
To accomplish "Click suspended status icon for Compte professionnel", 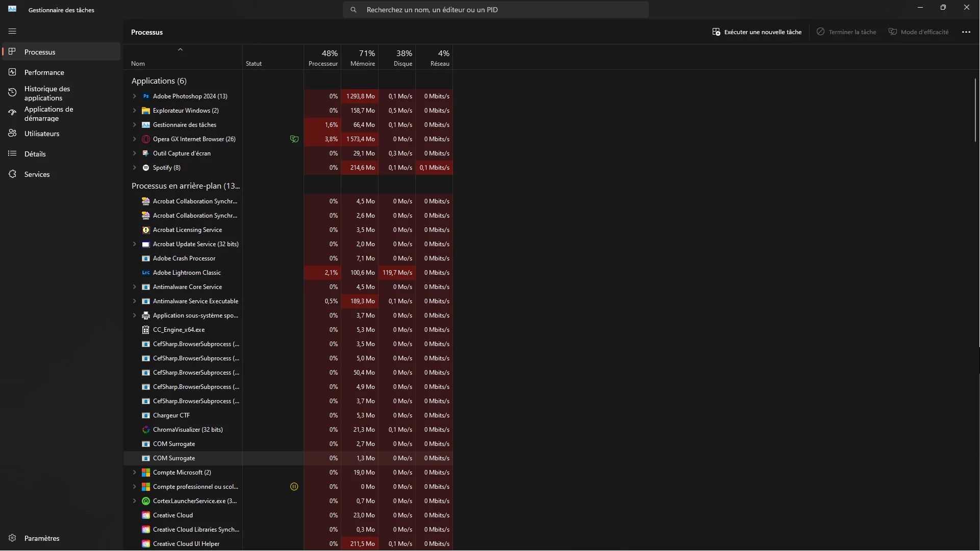I will pyautogui.click(x=294, y=487).
